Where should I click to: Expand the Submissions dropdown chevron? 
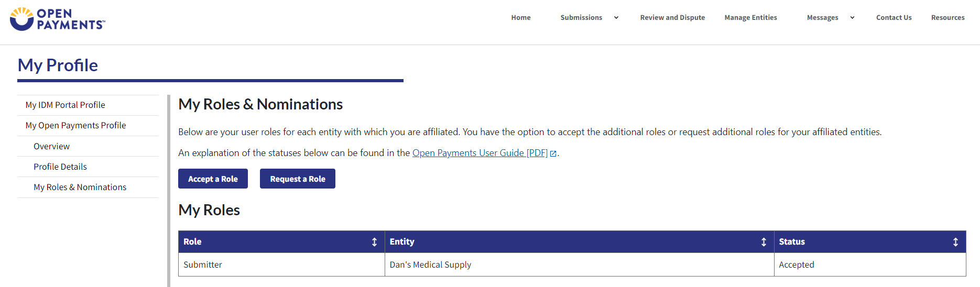click(616, 18)
